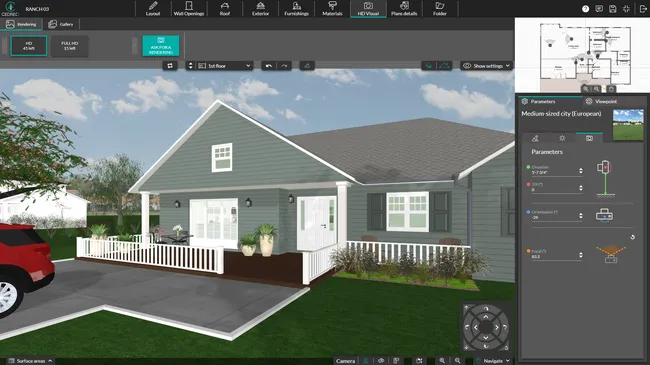This screenshot has height=365, width=650.
Task: Click the Medium-sized city environment thumbnail
Action: coord(628,125)
